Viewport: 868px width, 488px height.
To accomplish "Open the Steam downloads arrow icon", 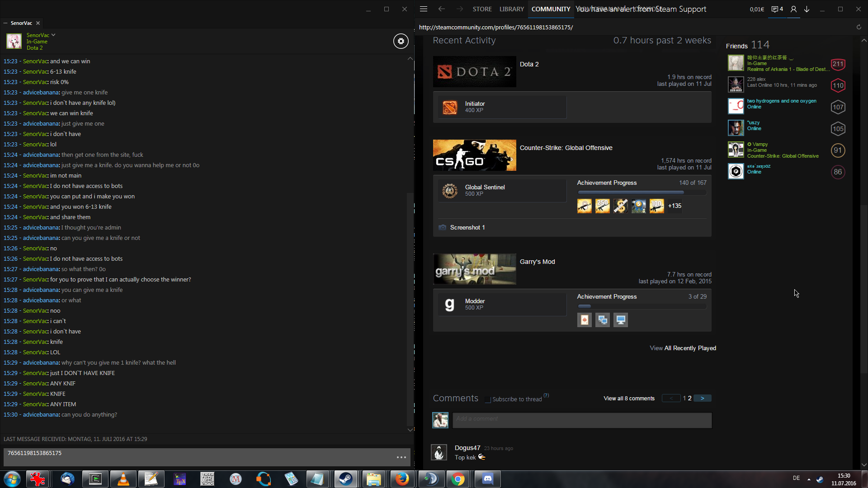I will (807, 9).
